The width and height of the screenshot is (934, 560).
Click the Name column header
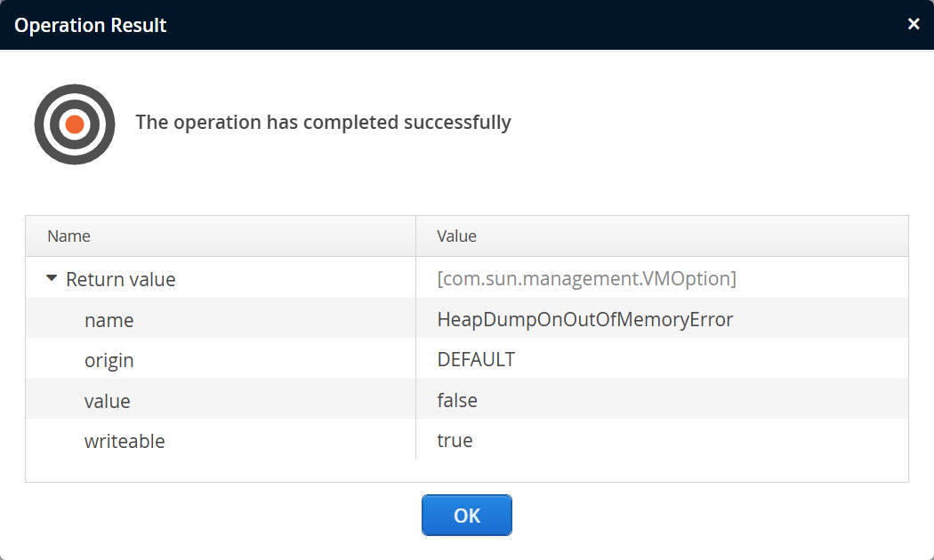coord(68,236)
